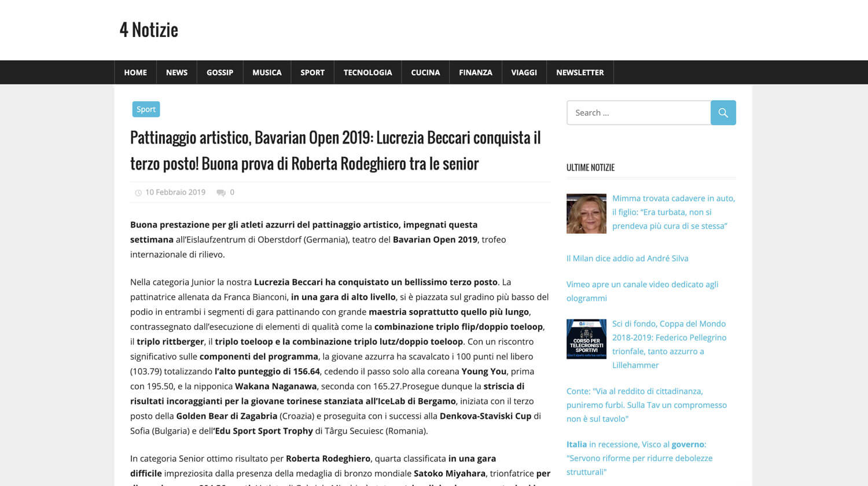Select SPORT in the navigation bar

pos(312,72)
